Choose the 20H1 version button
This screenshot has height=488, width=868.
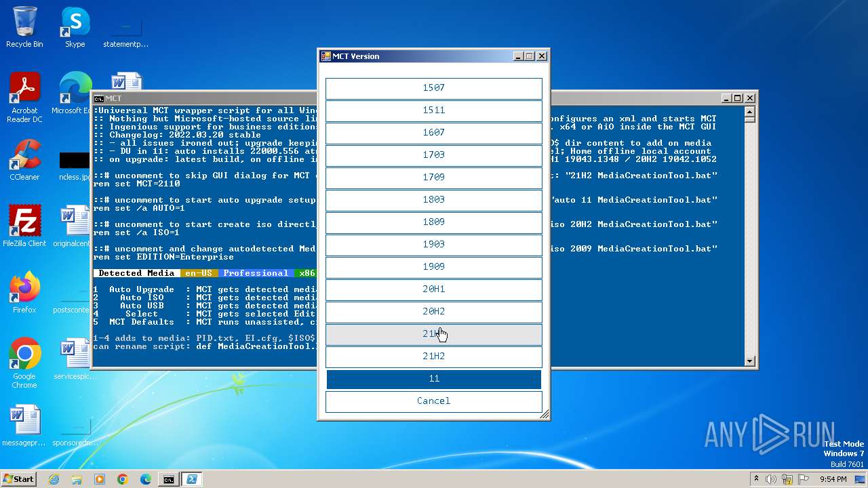click(434, 289)
